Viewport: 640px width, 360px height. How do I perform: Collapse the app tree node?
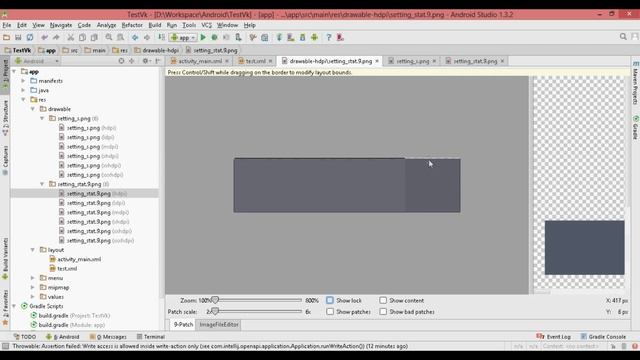14,71
